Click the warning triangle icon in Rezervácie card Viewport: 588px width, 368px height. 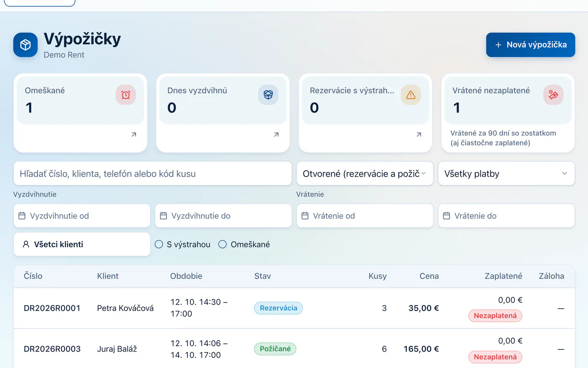411,95
